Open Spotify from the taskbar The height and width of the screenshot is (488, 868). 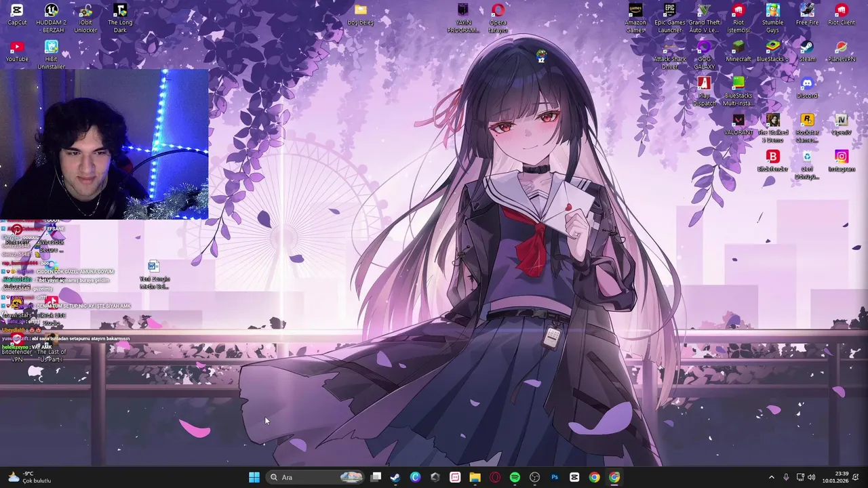[x=515, y=477]
